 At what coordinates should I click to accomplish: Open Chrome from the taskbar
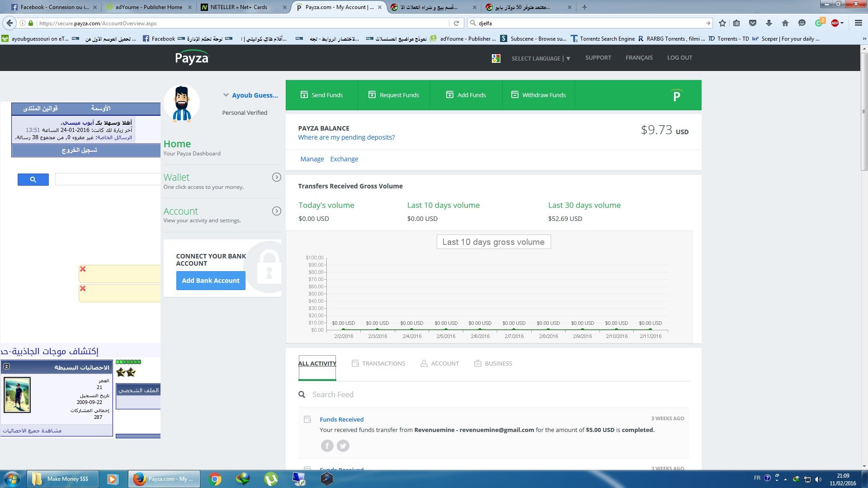pyautogui.click(x=215, y=479)
